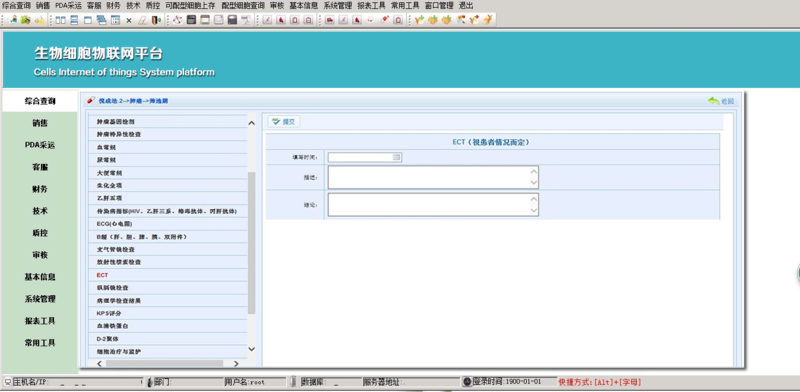Click the eraser toolbar icon
This screenshot has height=392, width=800.
point(143,20)
